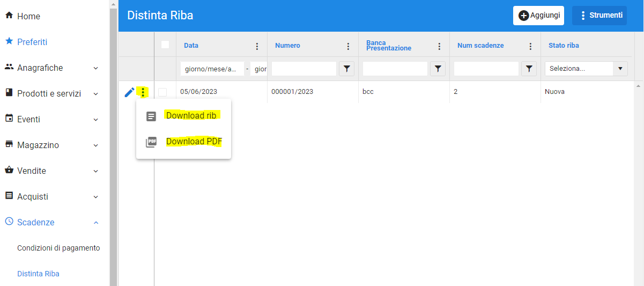Image resolution: width=644 pixels, height=286 pixels.
Task: Click the Banca Presentazione filter funnel icon
Action: [x=438, y=69]
